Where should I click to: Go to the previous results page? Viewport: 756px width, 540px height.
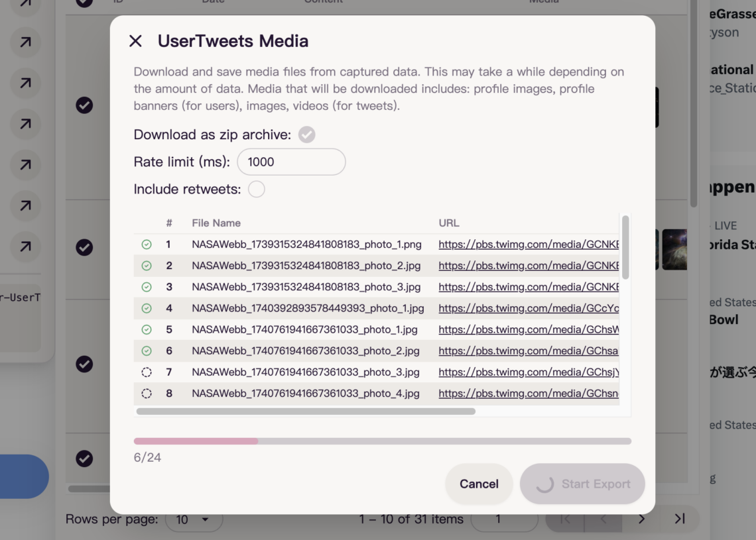coord(603,519)
